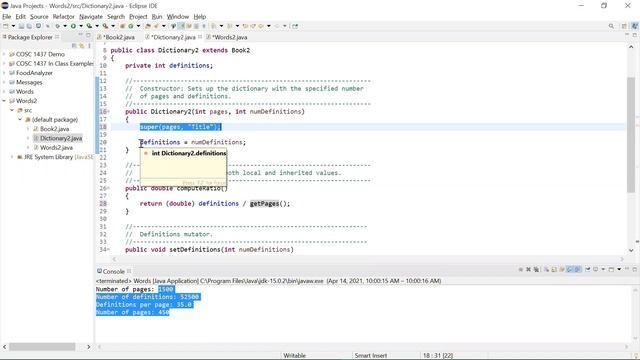The height and width of the screenshot is (360, 640).
Task: Open the Navigate menu
Action: click(x=91, y=17)
